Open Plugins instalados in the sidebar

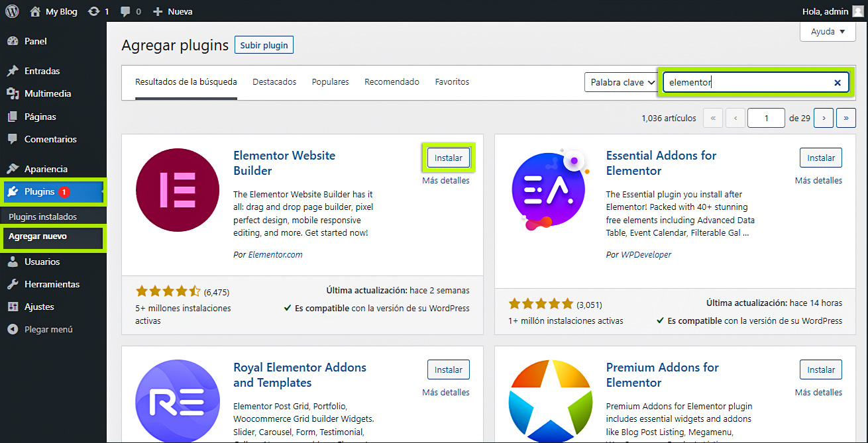pyautogui.click(x=42, y=217)
